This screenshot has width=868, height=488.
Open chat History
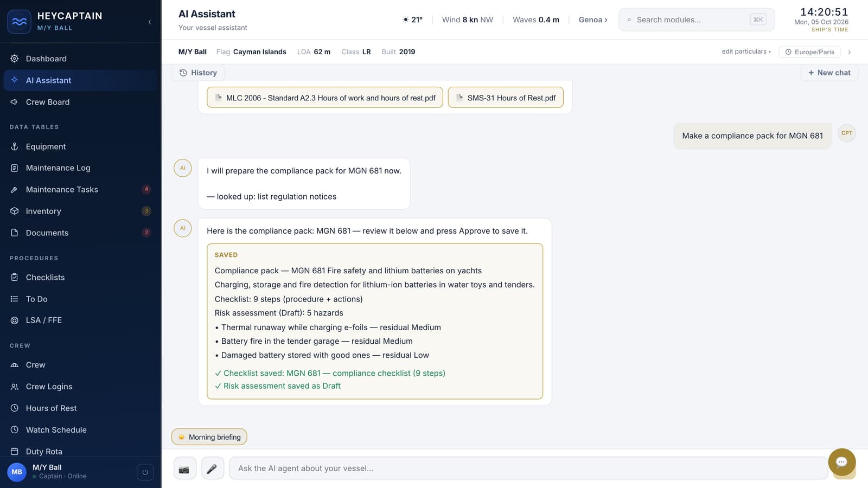click(198, 73)
